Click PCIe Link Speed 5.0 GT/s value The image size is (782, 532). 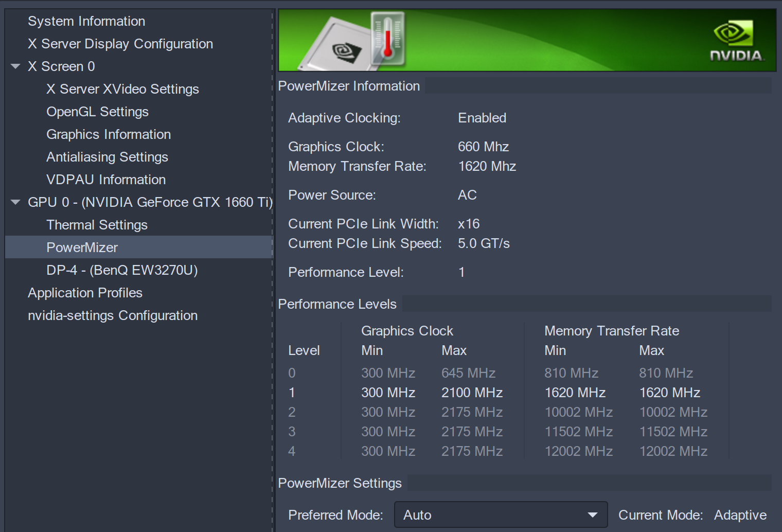(x=484, y=243)
